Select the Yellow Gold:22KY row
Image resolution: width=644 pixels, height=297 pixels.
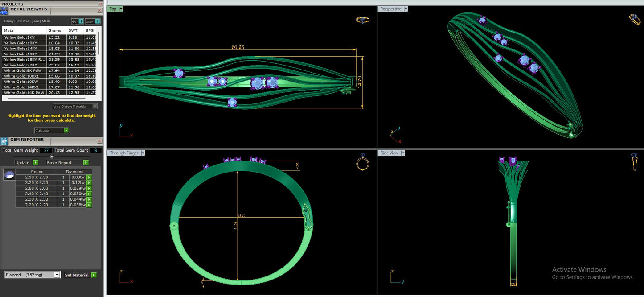tap(49, 65)
